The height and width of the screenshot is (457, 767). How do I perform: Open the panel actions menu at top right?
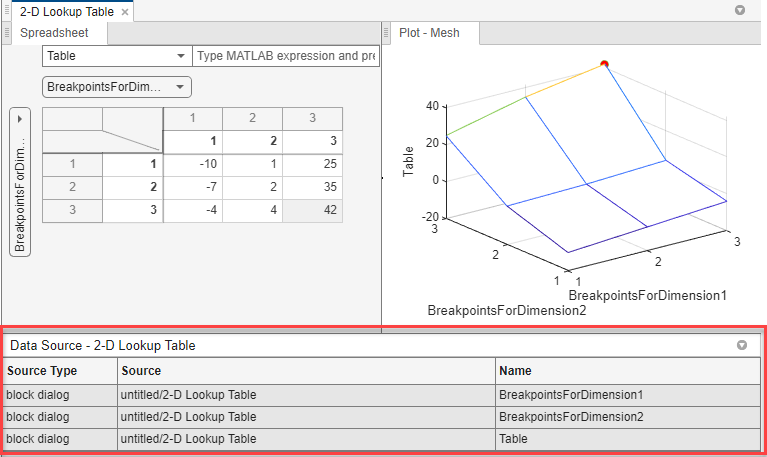pos(740,10)
